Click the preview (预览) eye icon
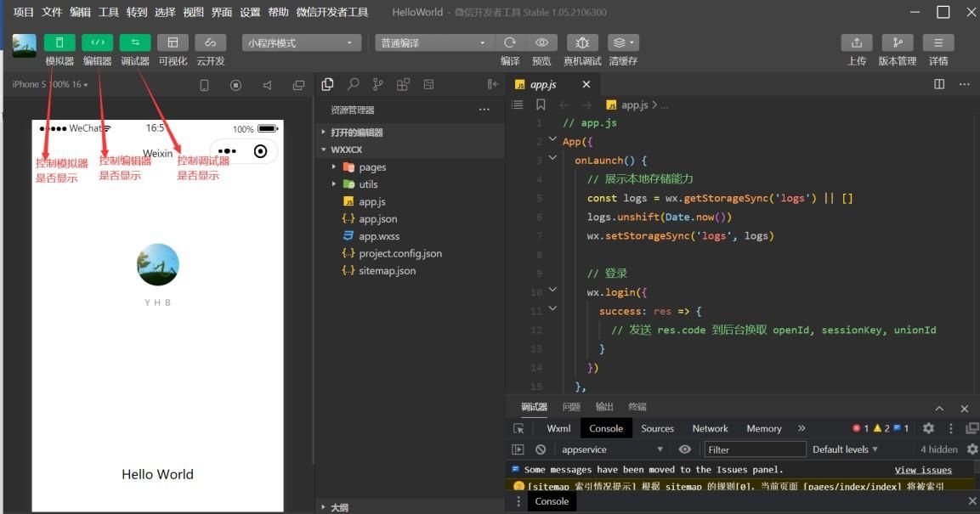 [541, 42]
